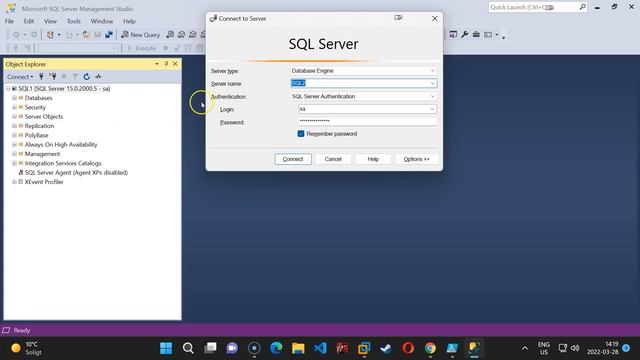Click the Save All toolbar icon
The width and height of the screenshot is (640, 360).
(x=109, y=35)
